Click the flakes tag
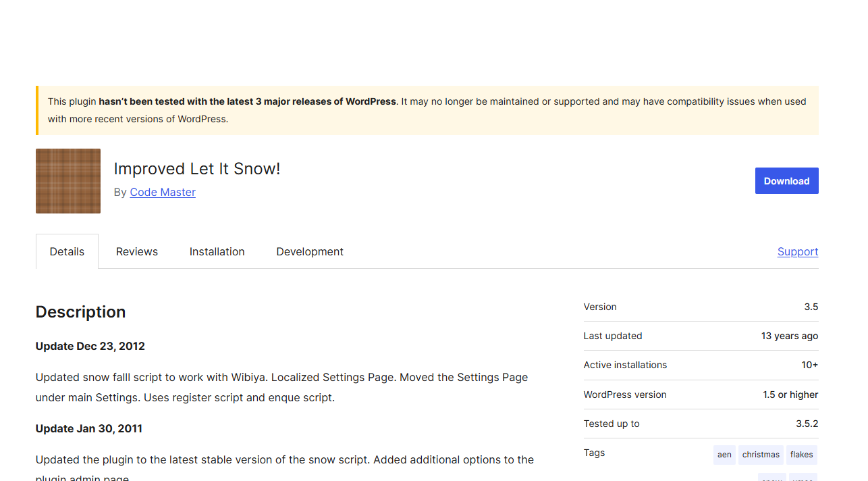This screenshot has width=868, height=481. pos(801,455)
